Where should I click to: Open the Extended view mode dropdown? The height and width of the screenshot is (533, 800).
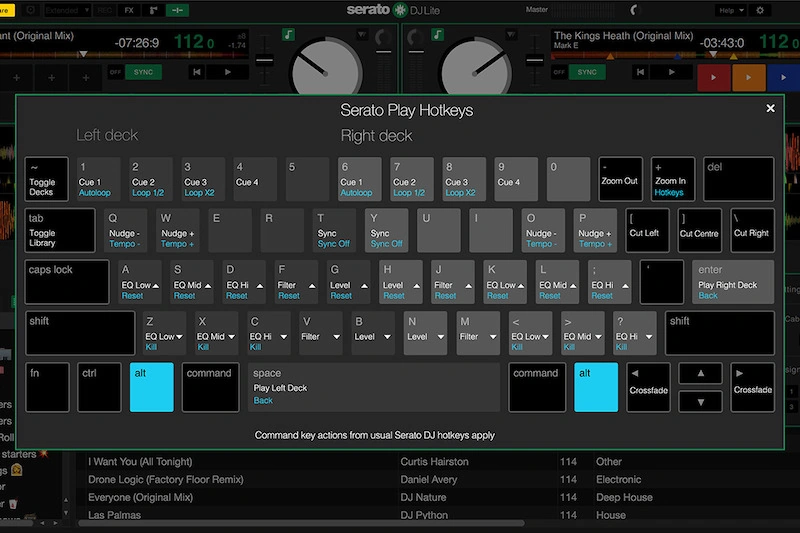click(x=67, y=10)
